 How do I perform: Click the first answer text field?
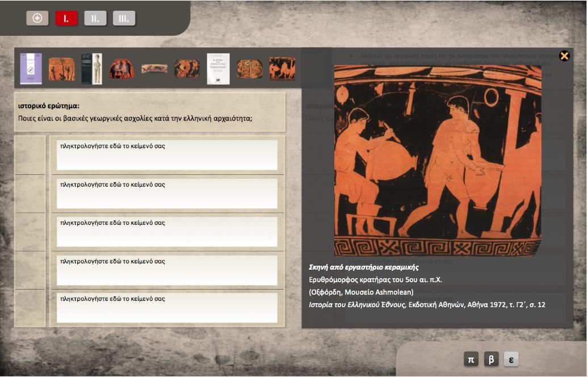click(x=167, y=155)
